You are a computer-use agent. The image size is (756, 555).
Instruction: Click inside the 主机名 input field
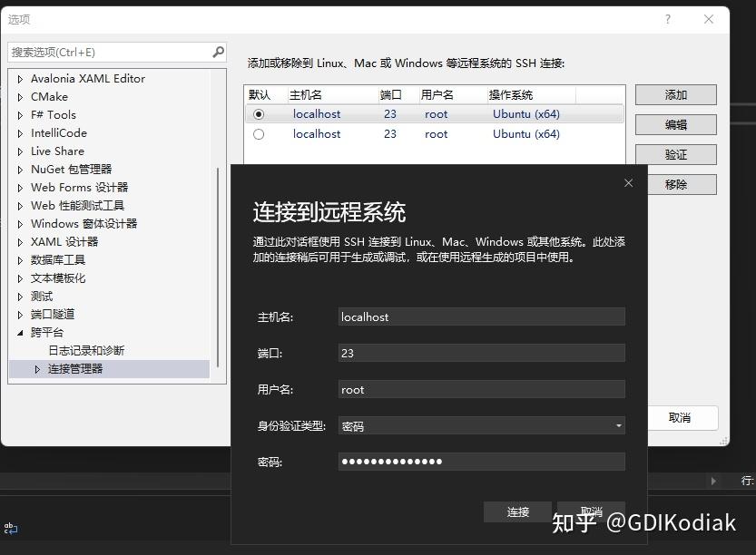pyautogui.click(x=481, y=316)
